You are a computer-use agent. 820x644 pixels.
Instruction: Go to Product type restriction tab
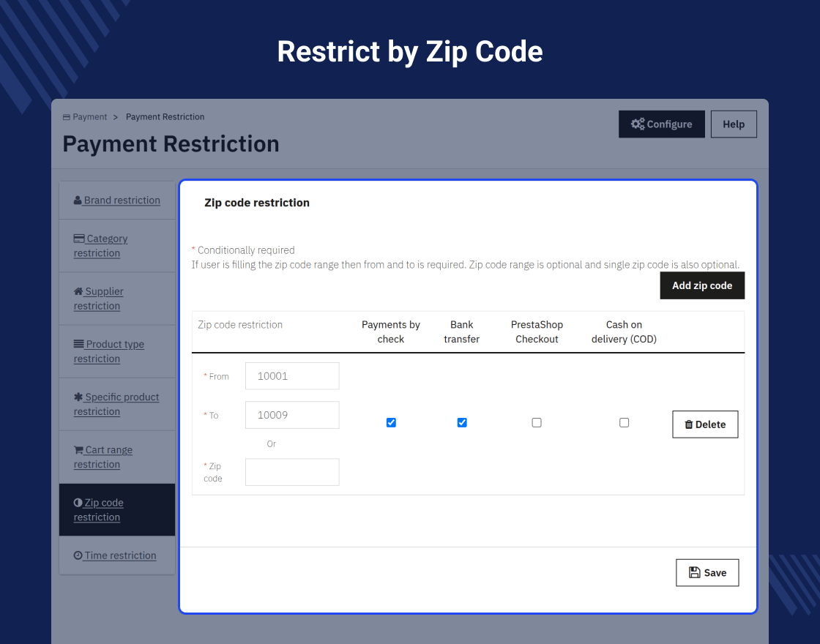coord(117,351)
